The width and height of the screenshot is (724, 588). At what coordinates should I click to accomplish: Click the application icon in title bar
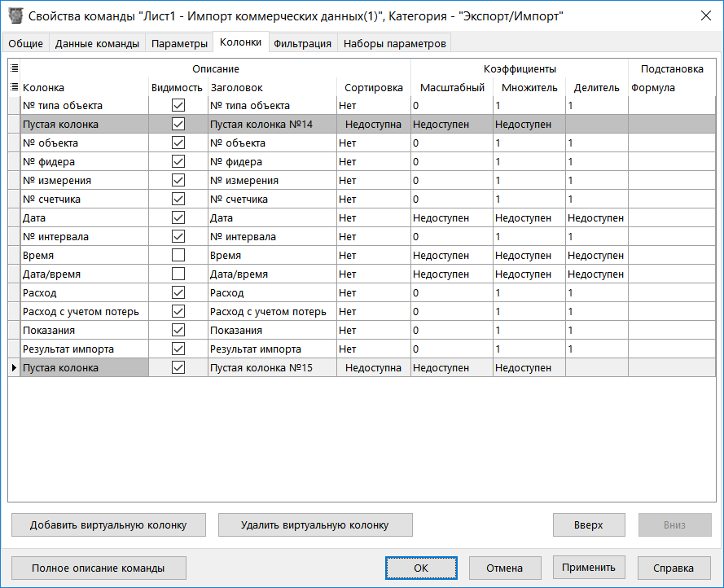tap(15, 15)
